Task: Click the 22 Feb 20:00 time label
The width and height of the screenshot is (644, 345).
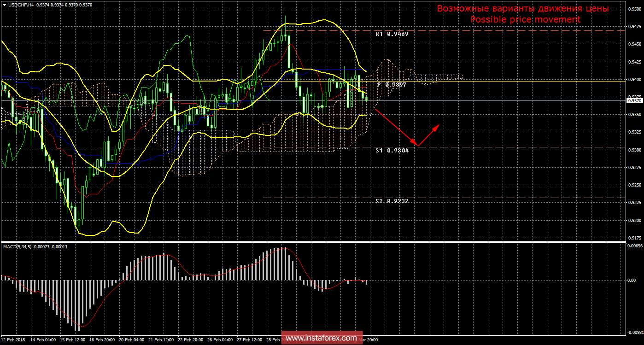Action: point(192,340)
